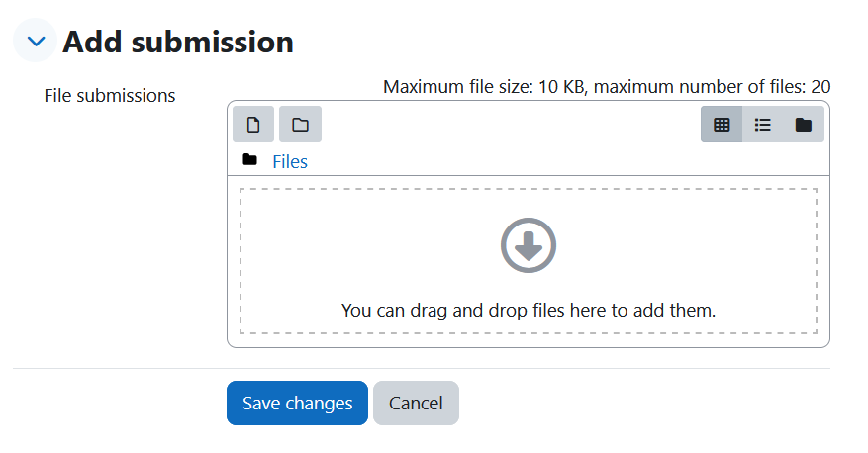The image size is (868, 453).
Task: Save changes to the submission
Action: (297, 403)
